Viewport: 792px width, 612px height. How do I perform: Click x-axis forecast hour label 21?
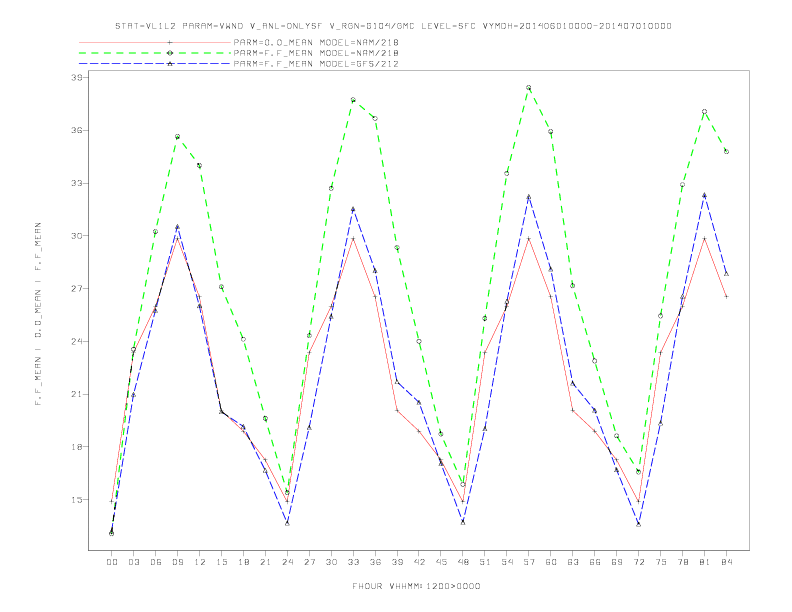point(265,562)
